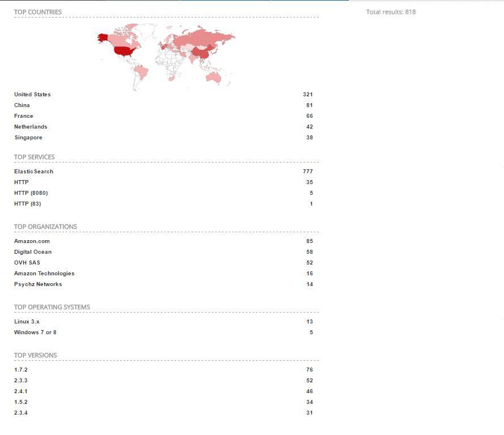
Task: Click OVH SAS organization
Action: [27, 263]
